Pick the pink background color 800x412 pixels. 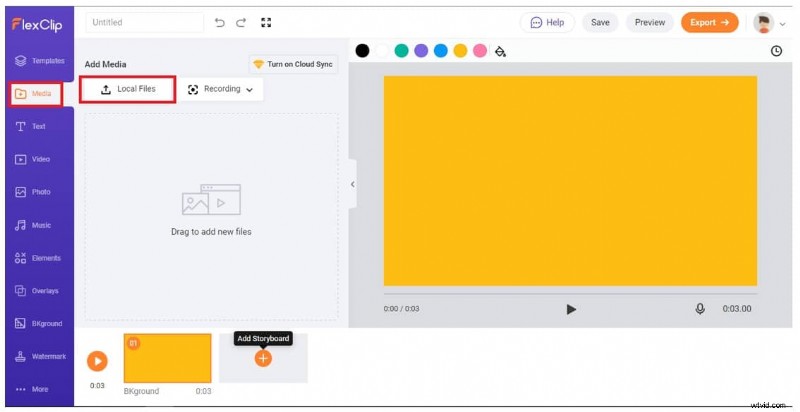(480, 51)
